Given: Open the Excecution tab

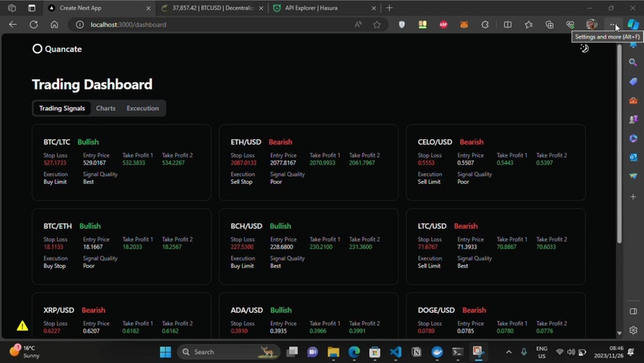Looking at the screenshot, I should (142, 108).
